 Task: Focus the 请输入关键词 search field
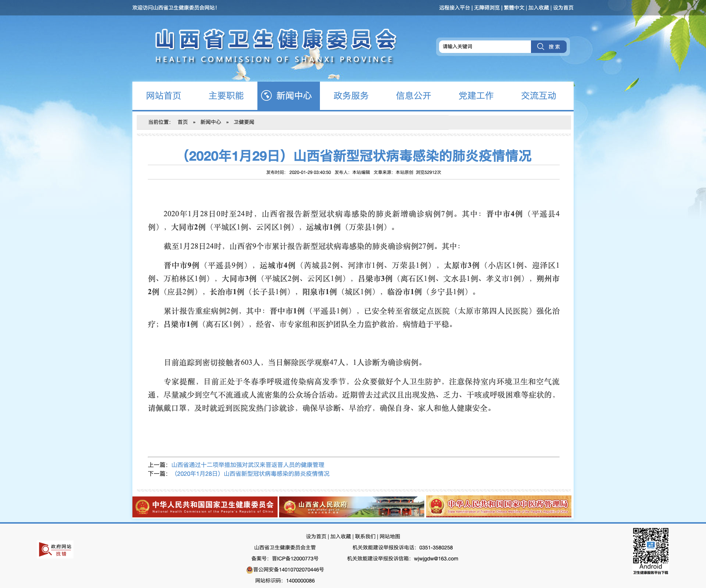point(485,47)
